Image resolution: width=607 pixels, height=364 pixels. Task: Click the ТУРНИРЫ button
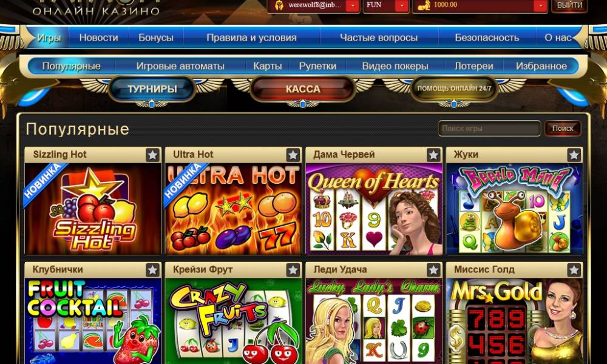coord(152,89)
